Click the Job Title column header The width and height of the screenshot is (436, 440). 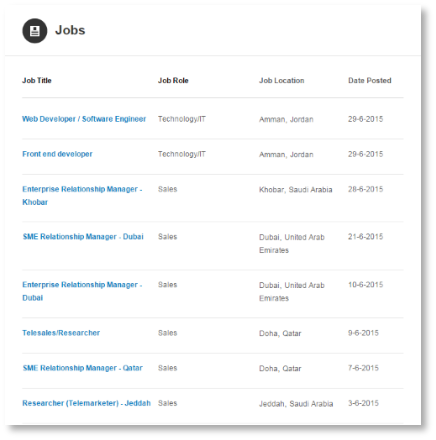37,80
